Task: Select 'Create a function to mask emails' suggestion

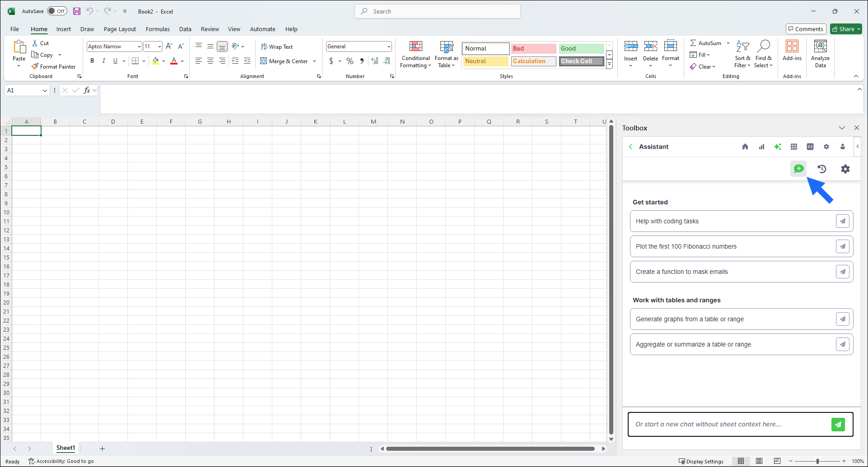Action: [742, 272]
